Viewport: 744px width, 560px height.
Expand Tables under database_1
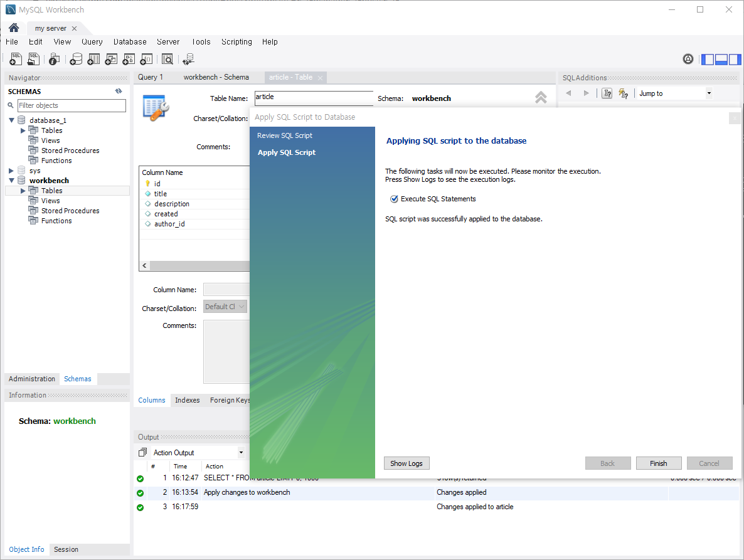coord(23,130)
